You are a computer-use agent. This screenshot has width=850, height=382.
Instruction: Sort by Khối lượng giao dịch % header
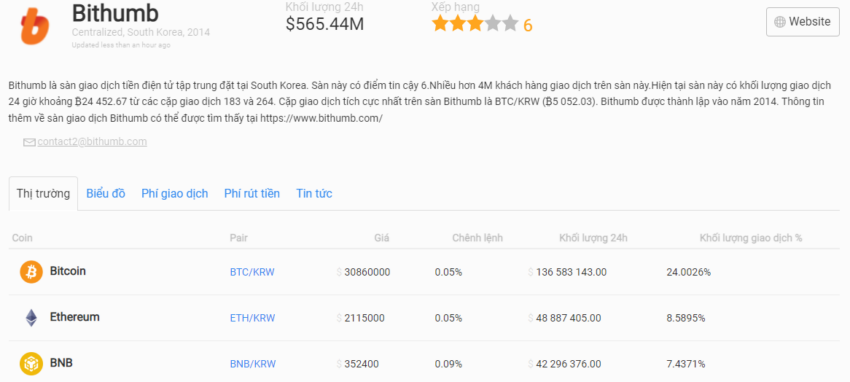[751, 238]
